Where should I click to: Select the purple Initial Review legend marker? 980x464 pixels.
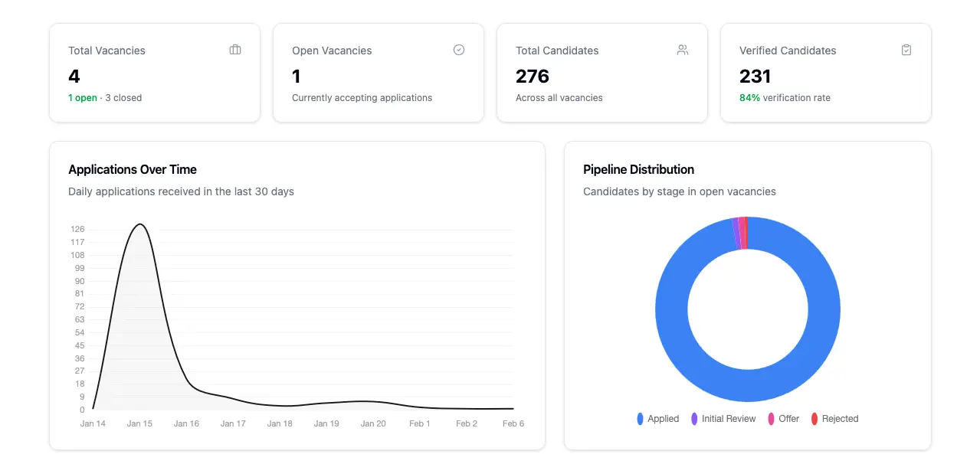coord(693,418)
